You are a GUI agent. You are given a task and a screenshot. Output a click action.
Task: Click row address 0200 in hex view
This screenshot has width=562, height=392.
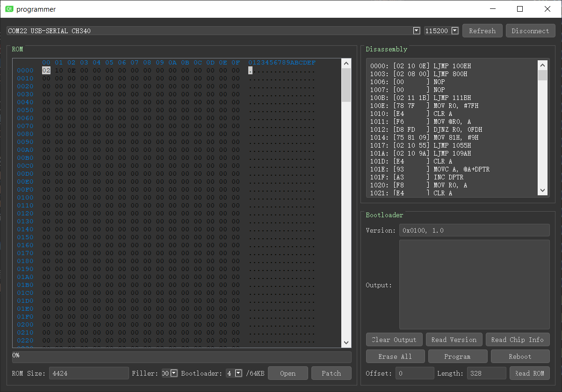[25, 325]
